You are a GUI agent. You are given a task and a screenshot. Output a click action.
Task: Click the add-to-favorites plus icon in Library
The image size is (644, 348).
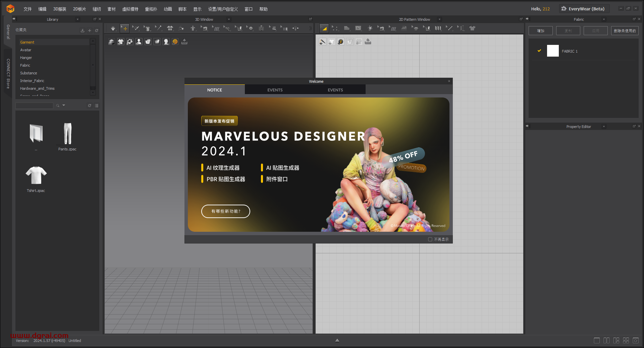pyautogui.click(x=90, y=30)
